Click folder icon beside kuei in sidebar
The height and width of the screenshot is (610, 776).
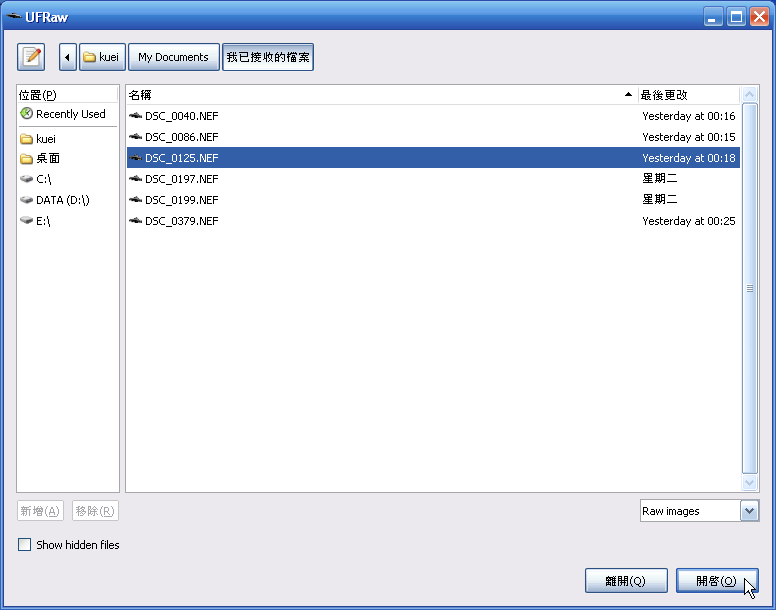pyautogui.click(x=26, y=139)
